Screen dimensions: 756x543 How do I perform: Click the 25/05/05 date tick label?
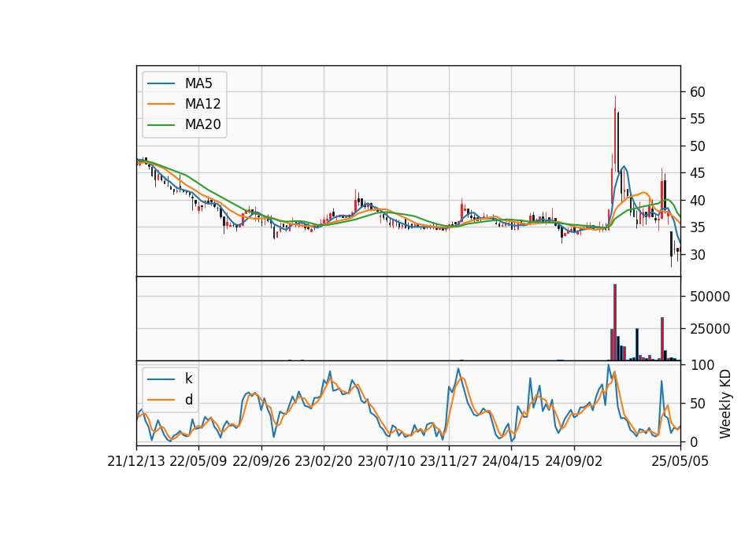(680, 462)
